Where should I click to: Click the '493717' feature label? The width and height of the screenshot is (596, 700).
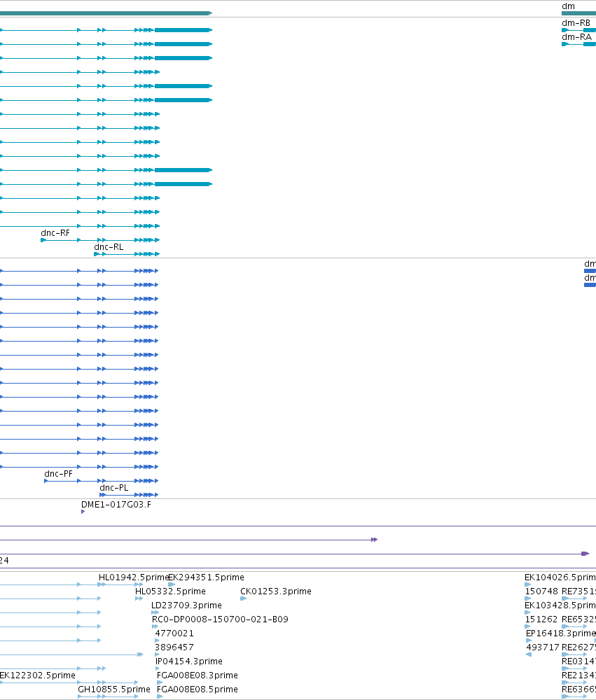[542, 647]
